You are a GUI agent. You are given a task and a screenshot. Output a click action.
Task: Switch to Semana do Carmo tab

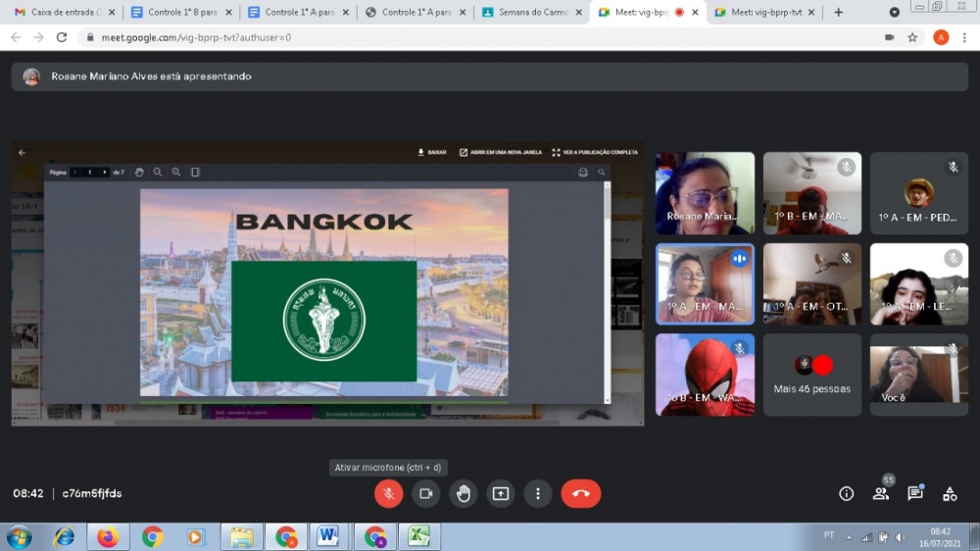(x=532, y=12)
